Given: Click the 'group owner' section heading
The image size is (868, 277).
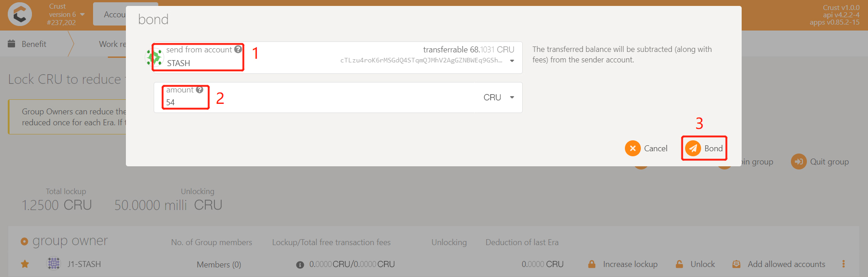Looking at the screenshot, I should click(x=70, y=241).
